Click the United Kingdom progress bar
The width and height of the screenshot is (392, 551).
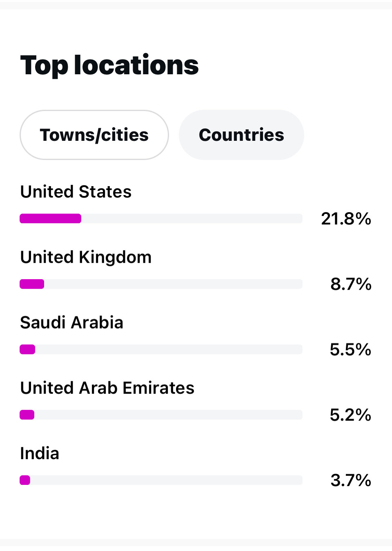tap(161, 284)
